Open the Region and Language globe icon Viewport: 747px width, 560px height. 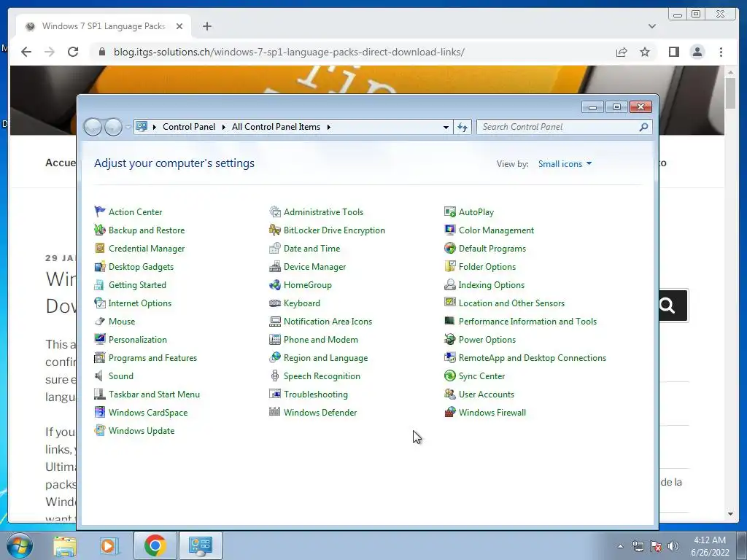pos(275,357)
